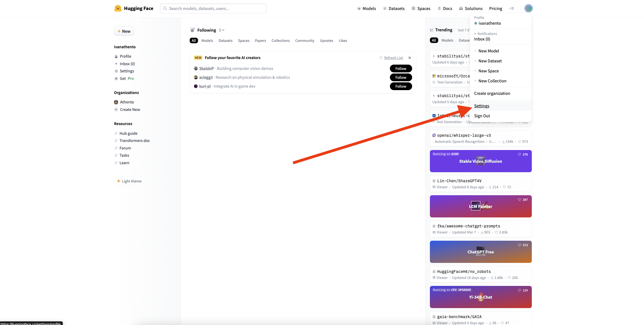Select the Papers tab in Following feed
This screenshot has width=644, height=325.
click(x=260, y=40)
